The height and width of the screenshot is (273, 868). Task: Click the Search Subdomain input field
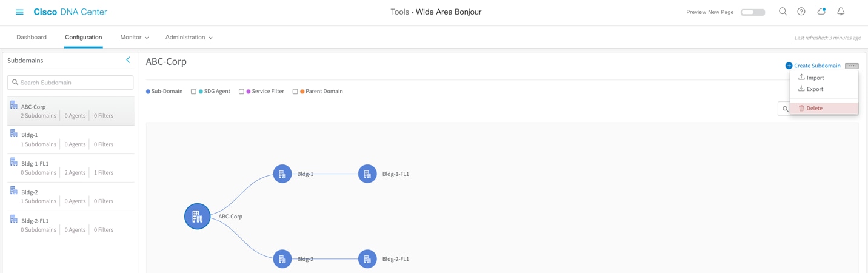70,83
